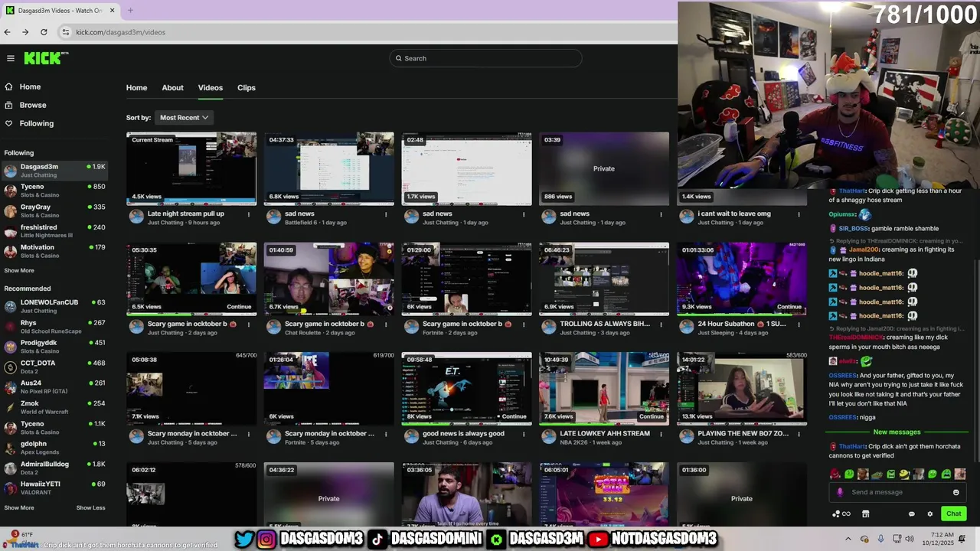Close the Dasgasd3m Videos browser tab
The height and width of the screenshot is (551, 980).
[x=112, y=11]
